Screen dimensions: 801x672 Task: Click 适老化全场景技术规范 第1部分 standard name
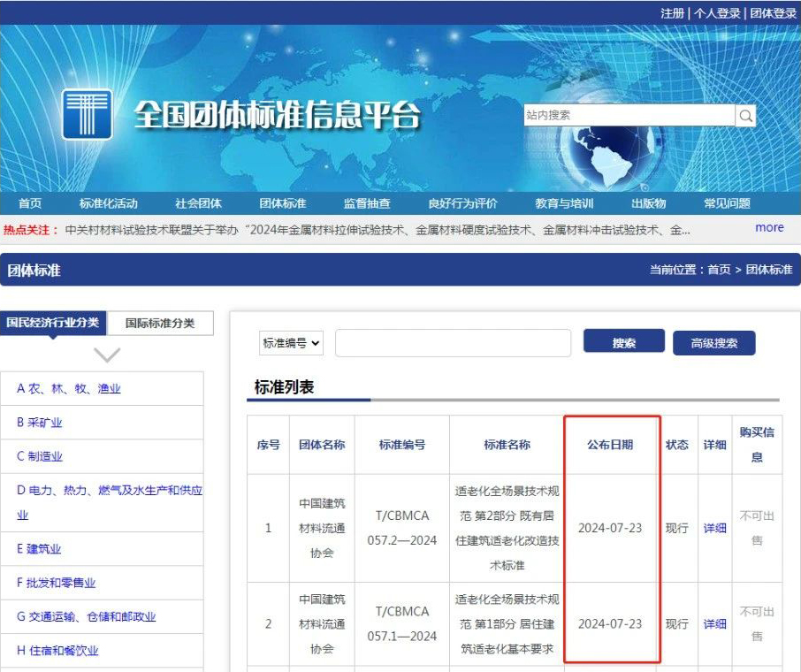click(x=507, y=624)
